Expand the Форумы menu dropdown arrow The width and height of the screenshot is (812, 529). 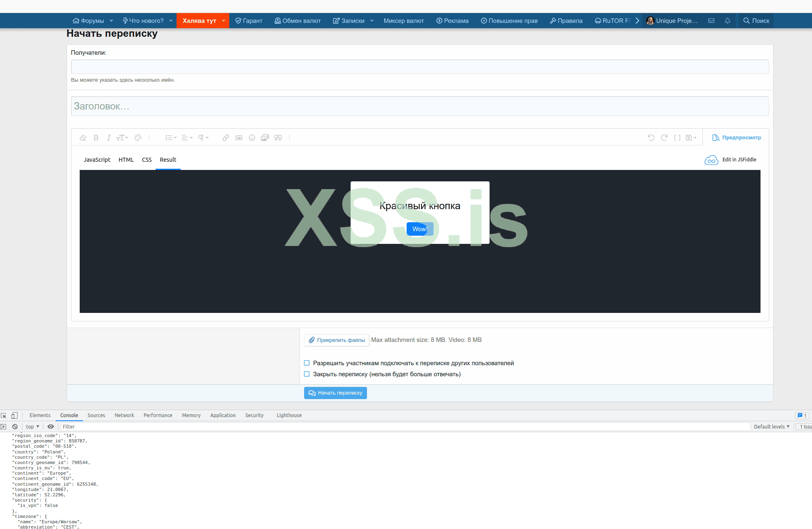coord(111,20)
